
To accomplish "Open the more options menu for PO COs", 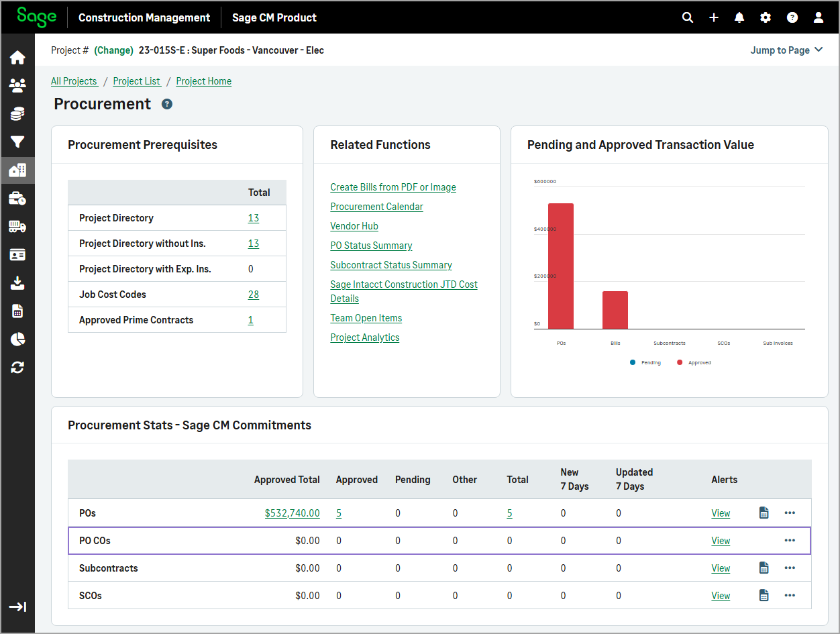I will pyautogui.click(x=790, y=541).
